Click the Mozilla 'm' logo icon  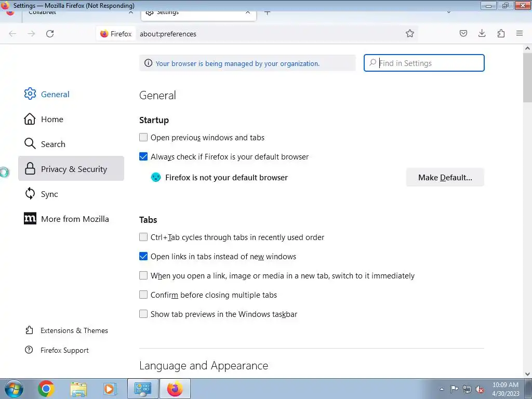(x=30, y=219)
